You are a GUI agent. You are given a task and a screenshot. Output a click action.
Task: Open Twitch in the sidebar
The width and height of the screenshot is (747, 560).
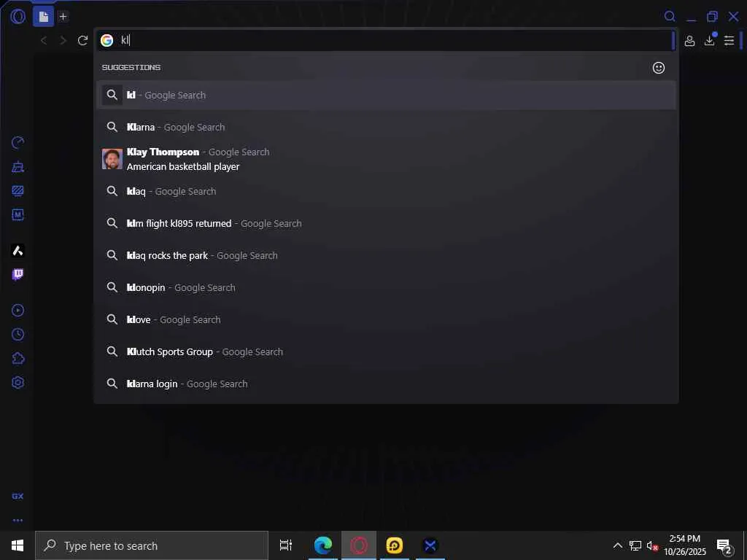click(18, 275)
